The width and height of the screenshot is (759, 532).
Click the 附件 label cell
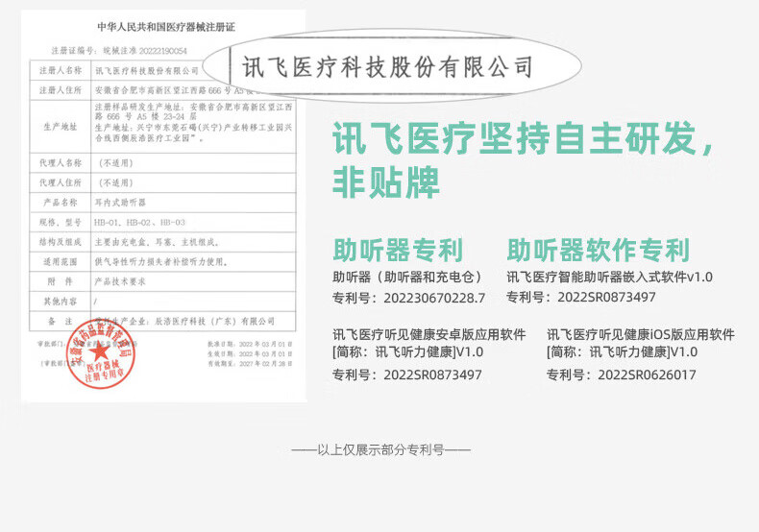(x=61, y=281)
